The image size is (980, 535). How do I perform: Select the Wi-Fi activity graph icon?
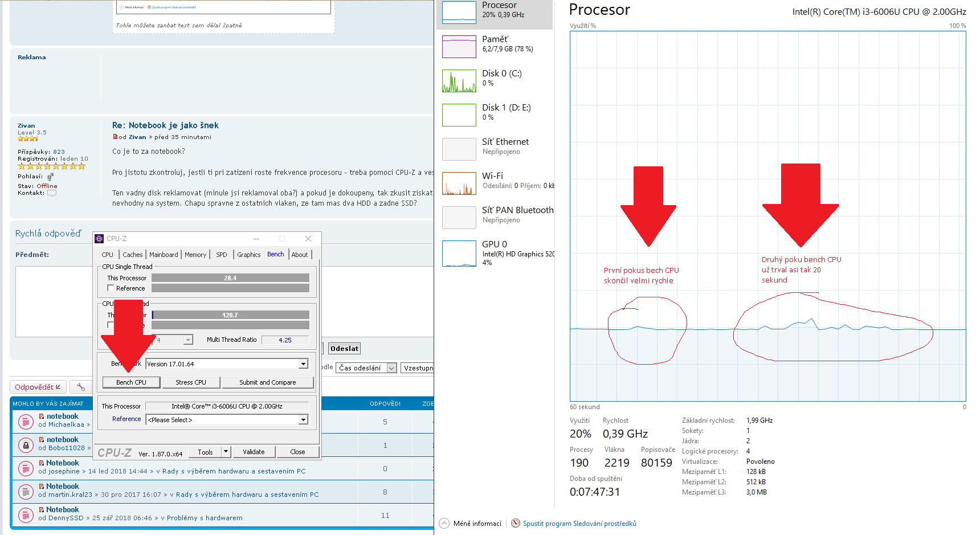[x=459, y=183]
